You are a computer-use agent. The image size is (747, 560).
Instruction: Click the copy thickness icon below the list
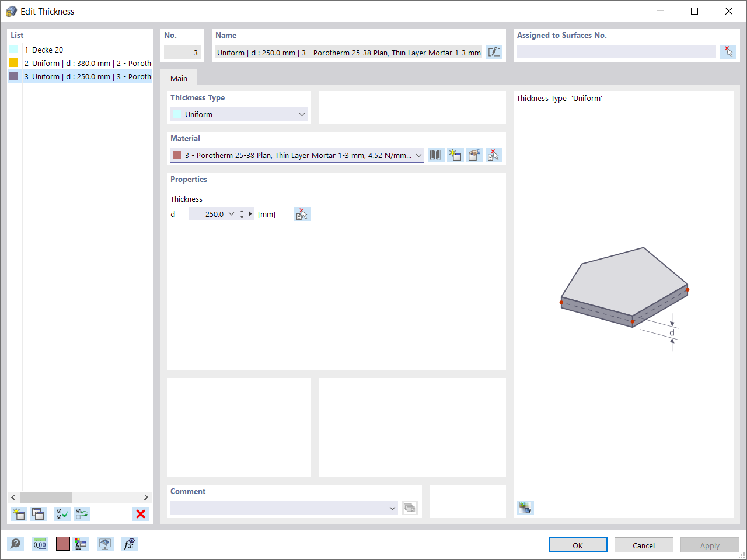[38, 514]
